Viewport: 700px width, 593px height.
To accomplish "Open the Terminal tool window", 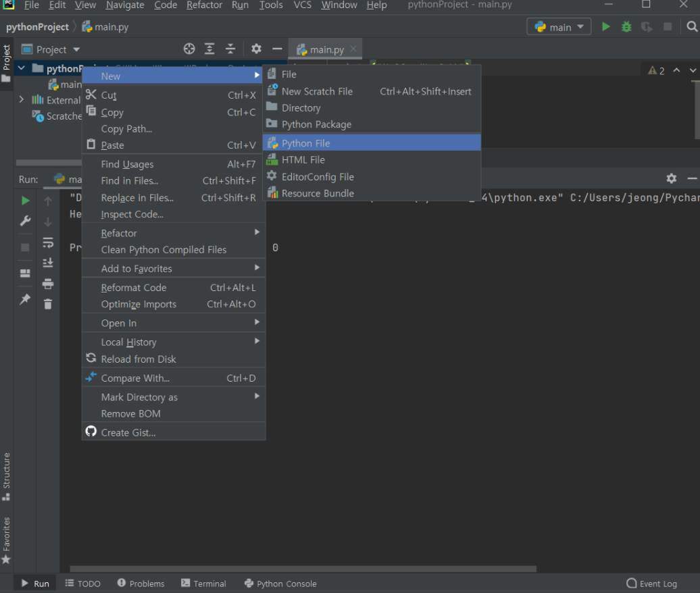I will click(203, 584).
